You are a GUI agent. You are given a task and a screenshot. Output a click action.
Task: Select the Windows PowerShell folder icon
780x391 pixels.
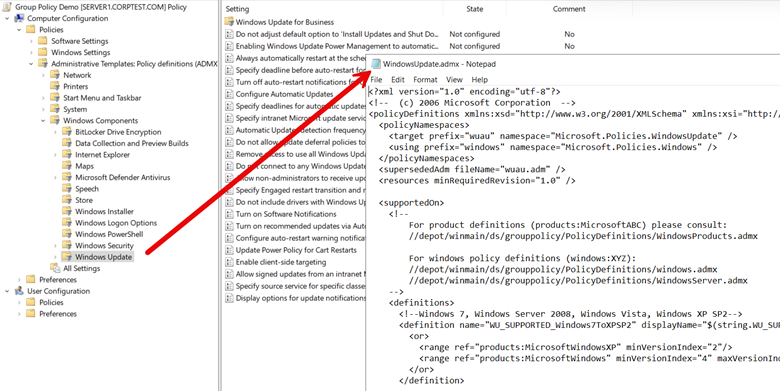(x=67, y=234)
